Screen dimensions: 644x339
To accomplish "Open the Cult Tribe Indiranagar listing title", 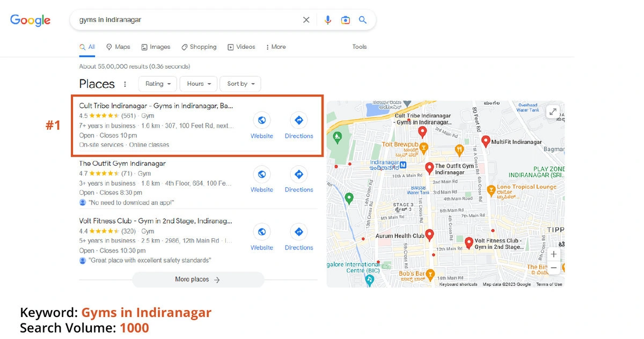I will coord(156,106).
